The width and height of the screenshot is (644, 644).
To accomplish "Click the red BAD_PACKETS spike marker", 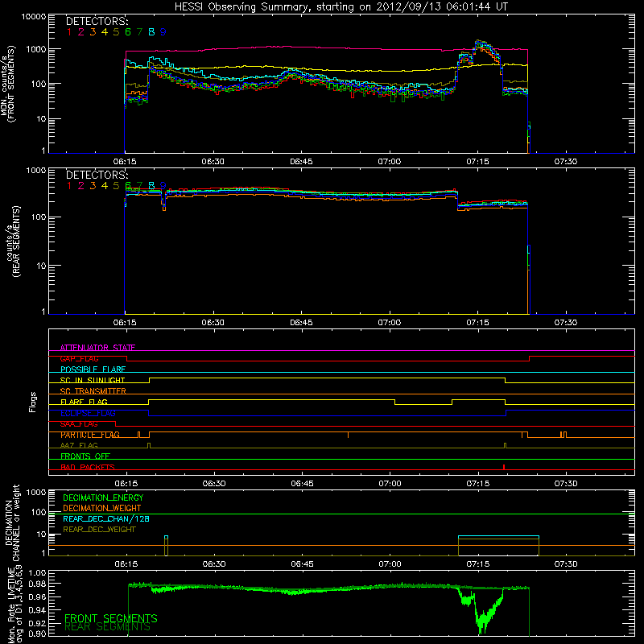I will coord(504,467).
